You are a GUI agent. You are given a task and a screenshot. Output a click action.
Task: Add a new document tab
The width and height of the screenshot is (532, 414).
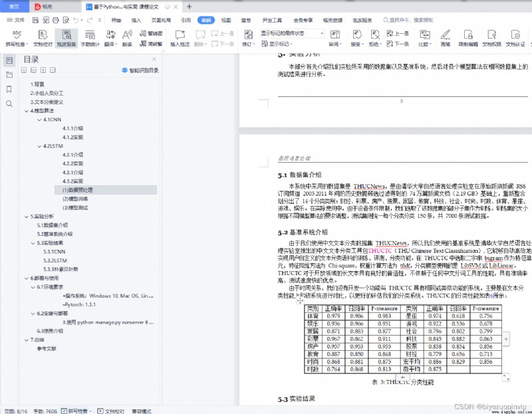(190, 7)
